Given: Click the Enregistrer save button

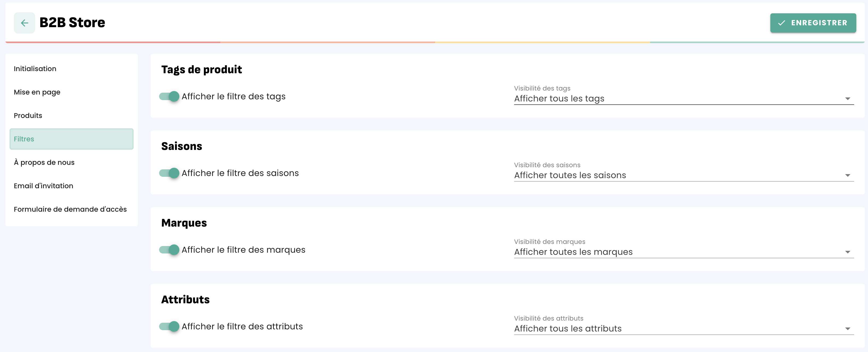Looking at the screenshot, I should (813, 23).
